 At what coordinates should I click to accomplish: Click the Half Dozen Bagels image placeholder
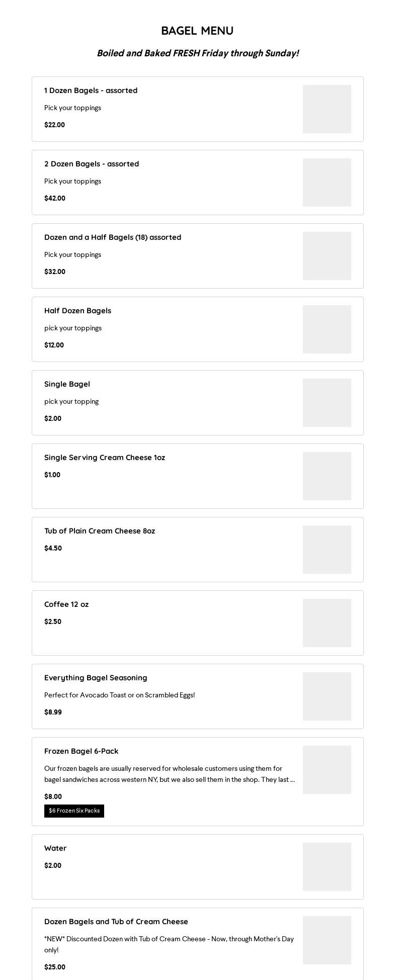(327, 329)
